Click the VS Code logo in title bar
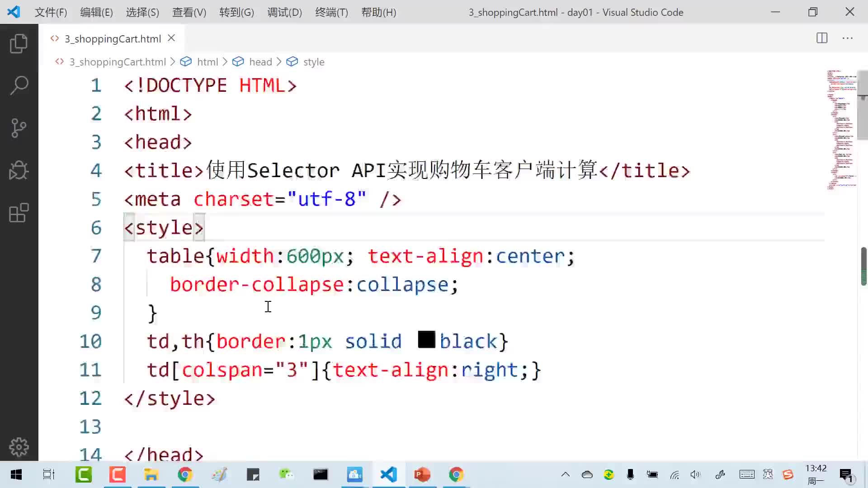The image size is (868, 488). tap(14, 12)
